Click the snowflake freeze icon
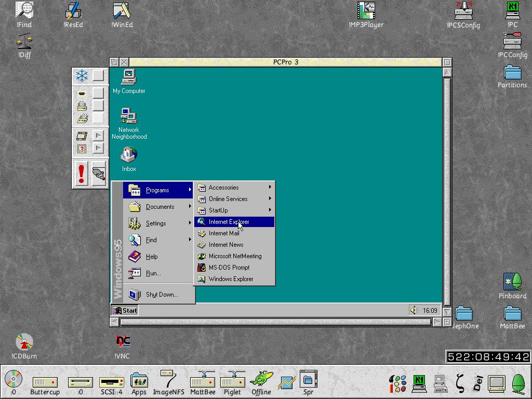The image size is (532, 399). [82, 75]
